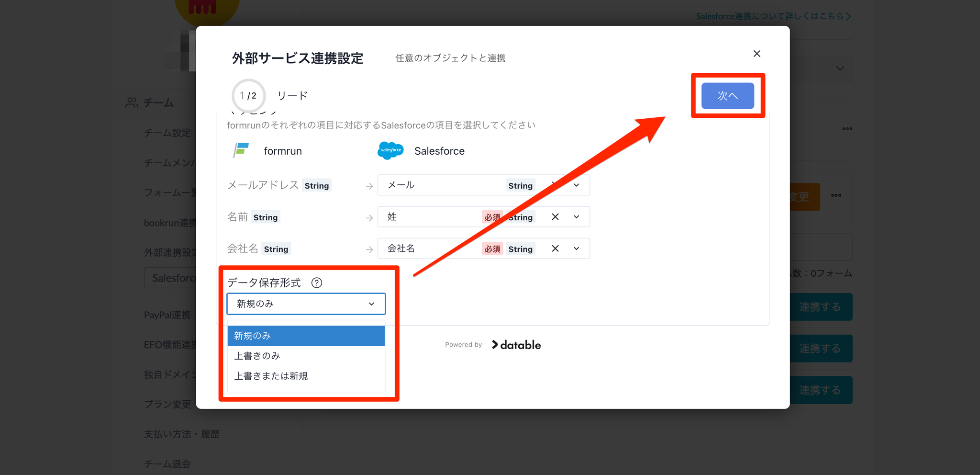Open プラン変更 in the sidebar
Viewport: 980px width, 475px height.
click(x=167, y=404)
